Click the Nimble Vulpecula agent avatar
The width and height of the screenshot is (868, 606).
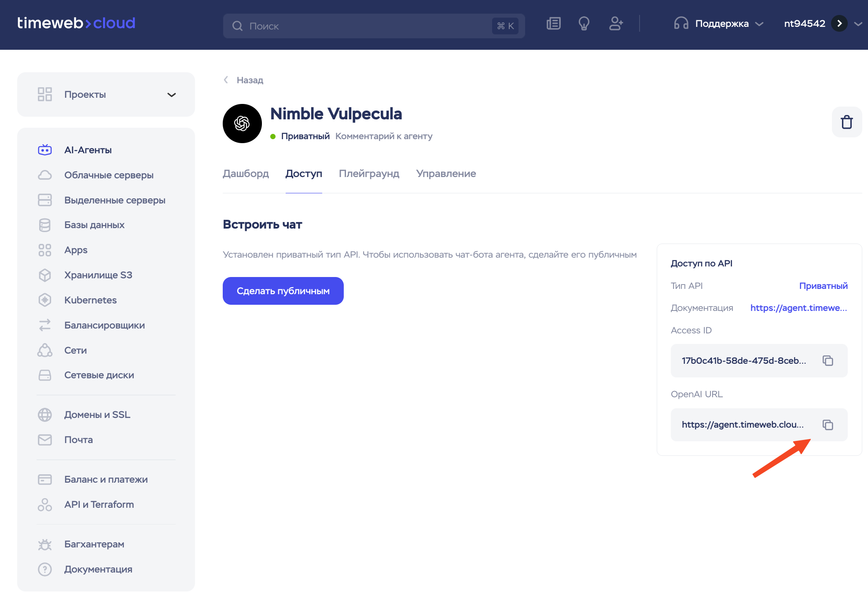click(242, 123)
